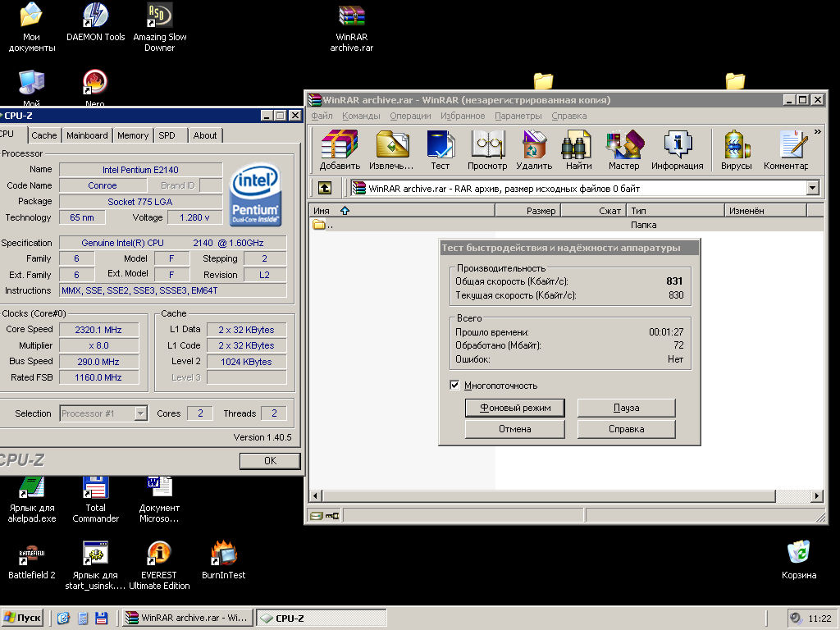
Task: Expand the WinRAR archive path dropdown
Action: click(x=813, y=188)
